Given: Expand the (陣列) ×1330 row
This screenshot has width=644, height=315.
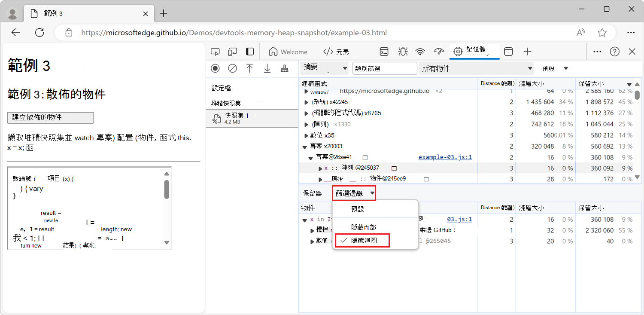Looking at the screenshot, I should tap(307, 124).
